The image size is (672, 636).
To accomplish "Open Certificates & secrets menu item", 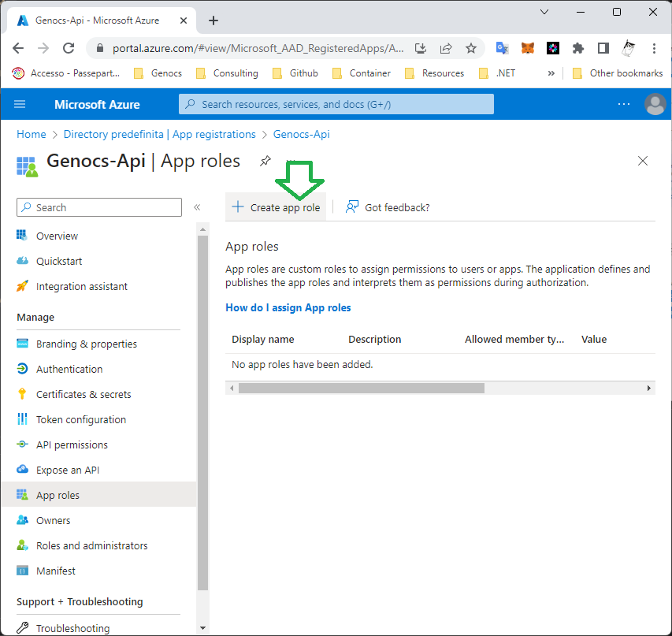I will click(84, 394).
